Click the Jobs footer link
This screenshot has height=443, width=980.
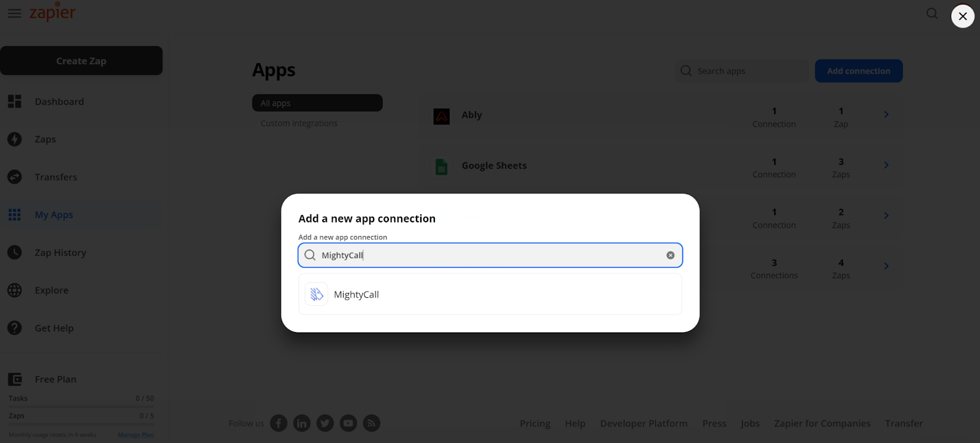750,423
